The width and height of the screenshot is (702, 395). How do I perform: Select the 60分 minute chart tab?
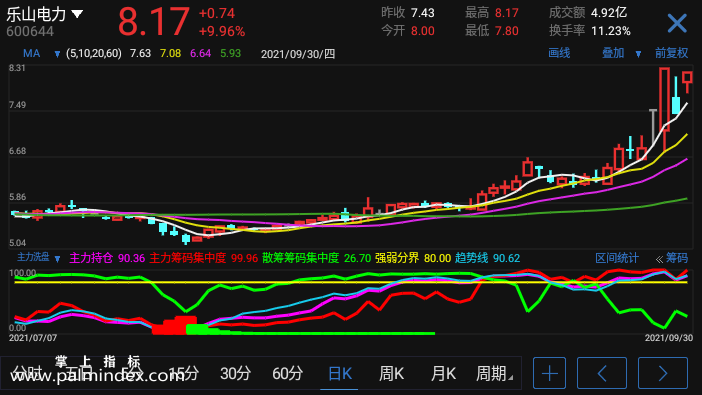pyautogui.click(x=287, y=374)
